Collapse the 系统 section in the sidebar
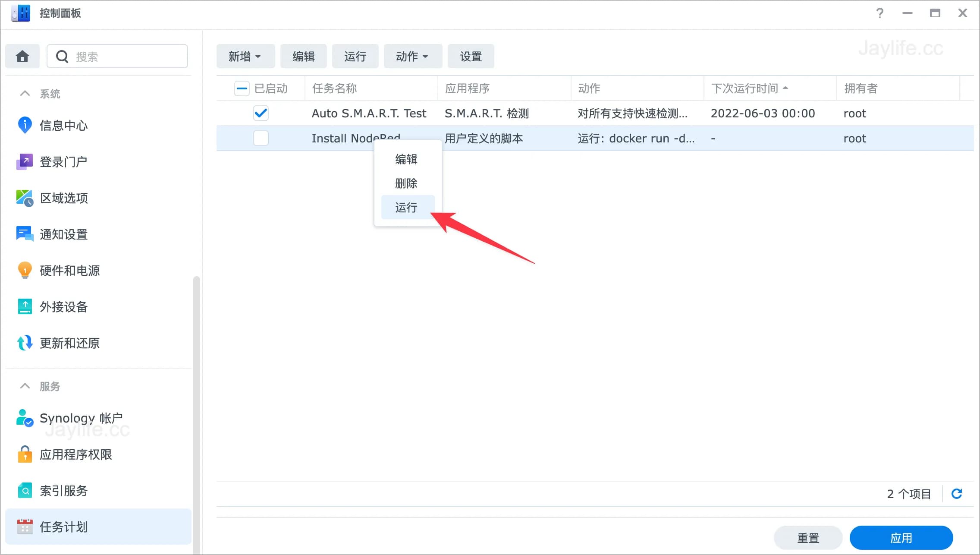980x555 pixels. [25, 93]
